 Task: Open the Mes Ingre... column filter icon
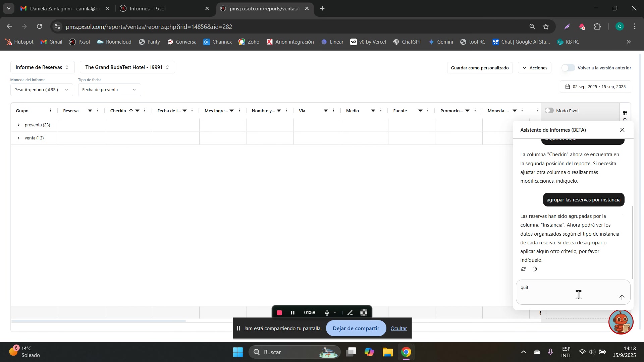[x=231, y=111]
